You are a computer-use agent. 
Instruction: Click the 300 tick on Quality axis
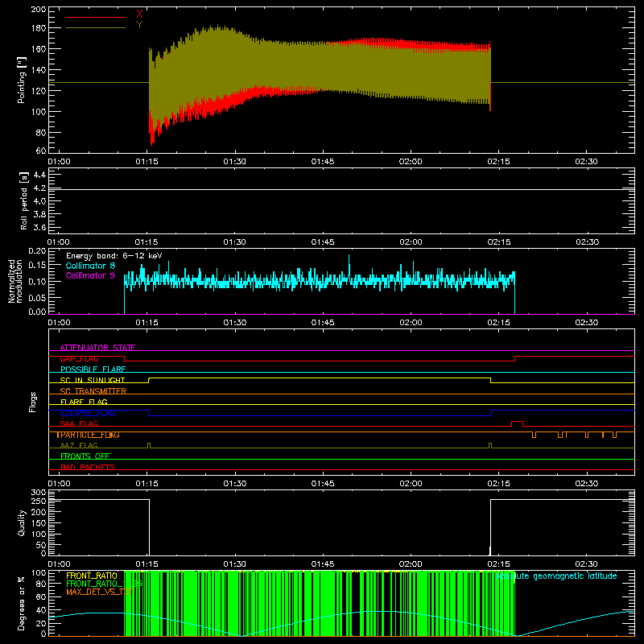(x=39, y=493)
